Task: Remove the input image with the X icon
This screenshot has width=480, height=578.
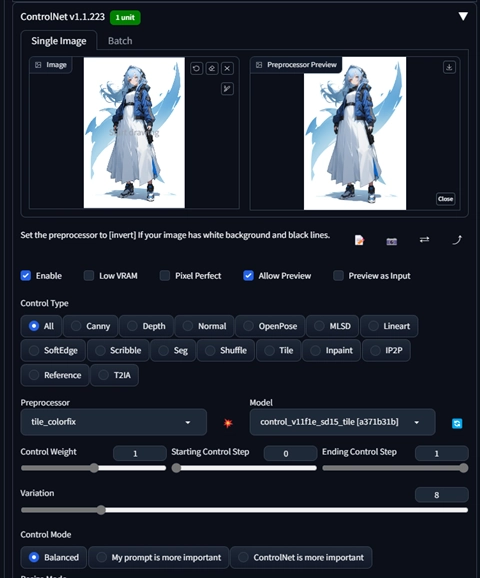Action: tap(227, 68)
